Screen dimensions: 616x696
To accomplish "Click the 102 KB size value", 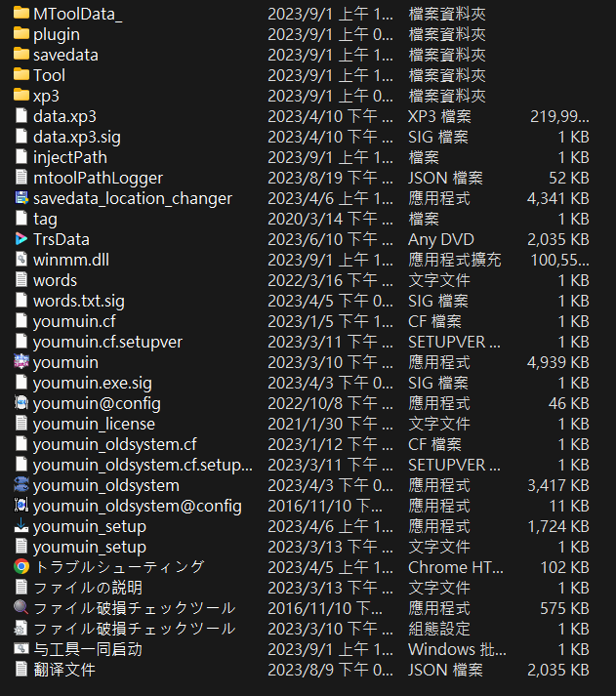I will tap(564, 567).
